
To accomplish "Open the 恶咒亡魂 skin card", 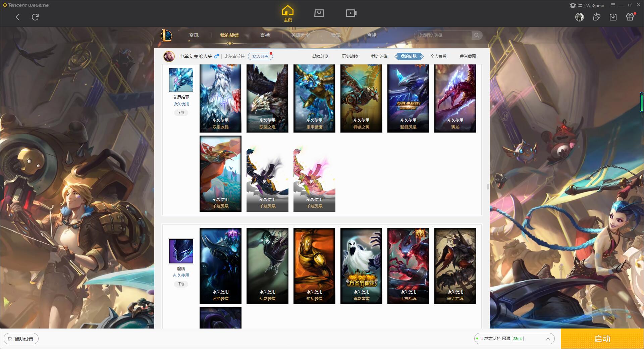I will [455, 266].
